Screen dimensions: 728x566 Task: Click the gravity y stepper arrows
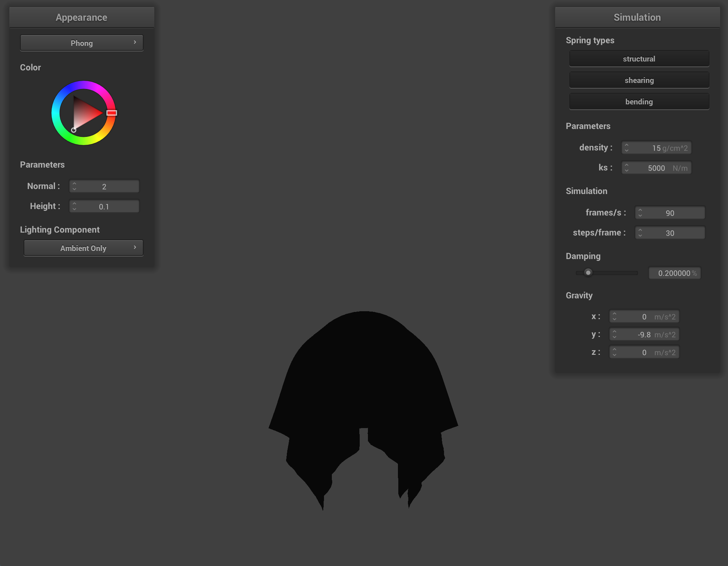[x=614, y=334]
